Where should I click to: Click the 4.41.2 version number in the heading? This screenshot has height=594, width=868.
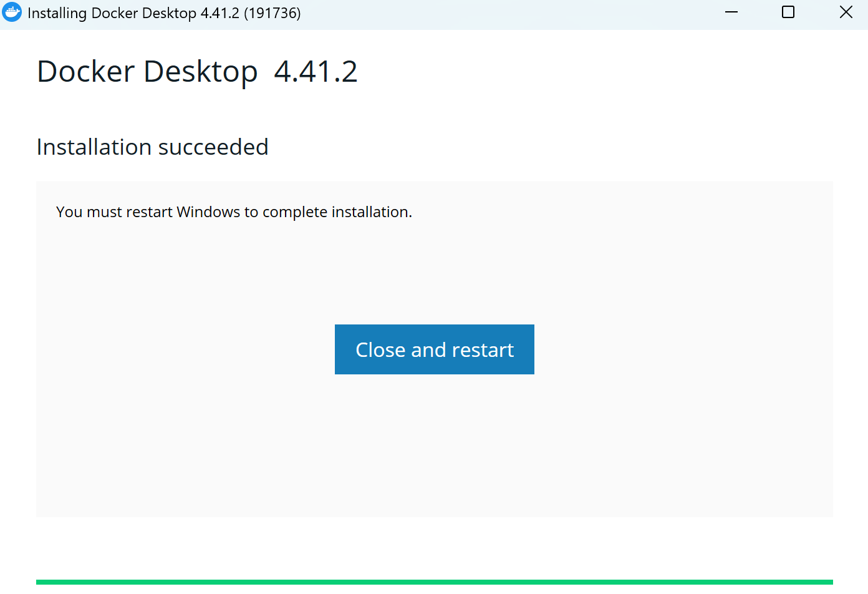click(x=316, y=72)
